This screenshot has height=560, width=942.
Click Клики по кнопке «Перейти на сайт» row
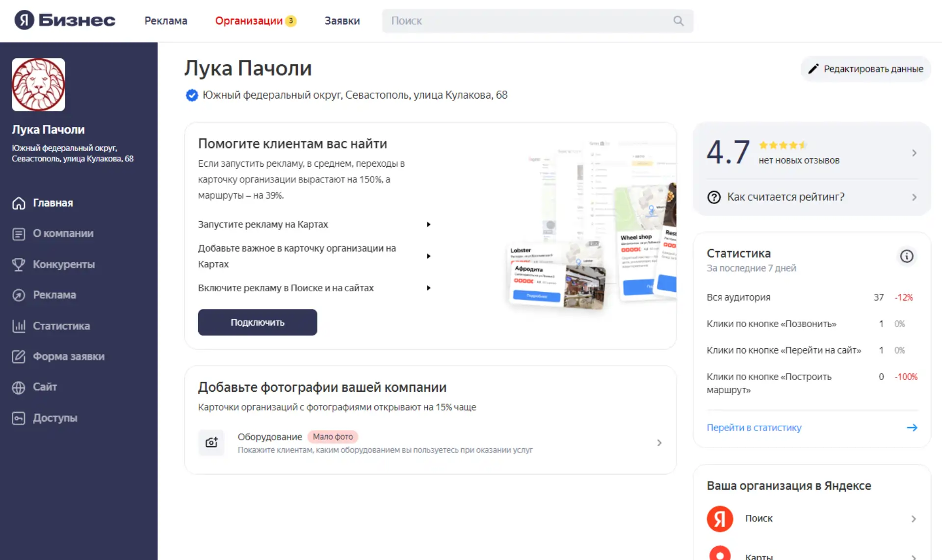pyautogui.click(x=812, y=350)
